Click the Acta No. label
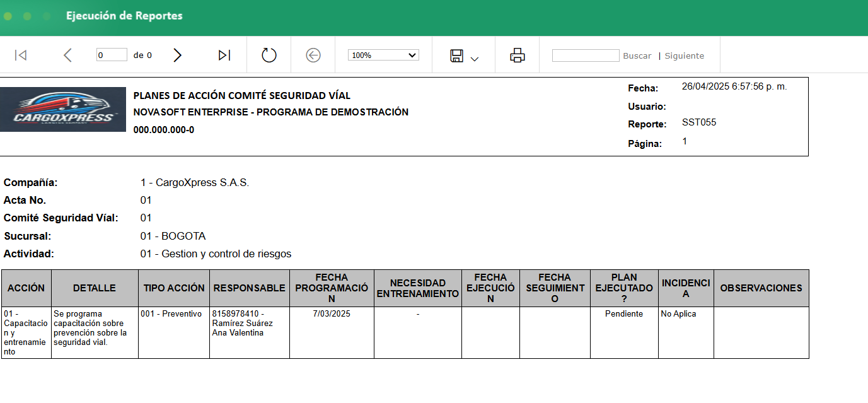 pos(25,201)
